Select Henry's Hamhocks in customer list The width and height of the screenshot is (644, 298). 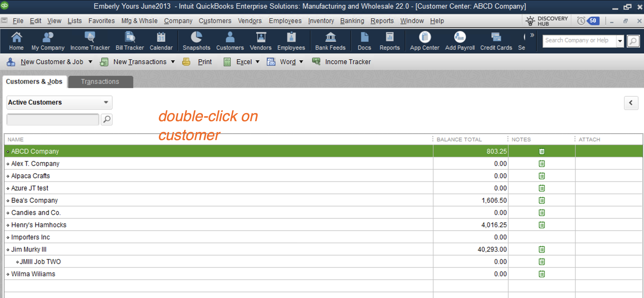point(39,225)
